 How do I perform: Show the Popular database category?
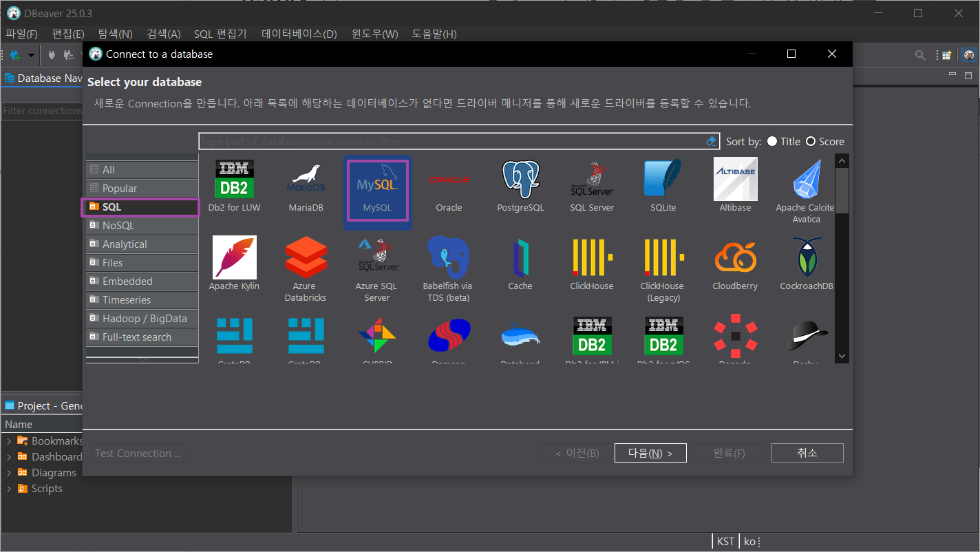pyautogui.click(x=142, y=188)
